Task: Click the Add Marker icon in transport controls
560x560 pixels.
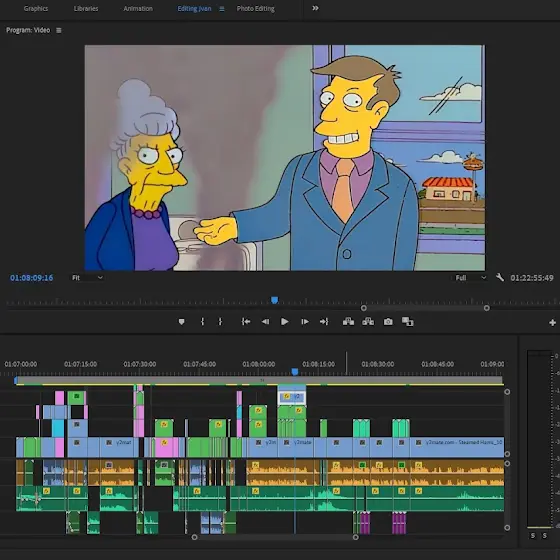Action: pyautogui.click(x=181, y=322)
